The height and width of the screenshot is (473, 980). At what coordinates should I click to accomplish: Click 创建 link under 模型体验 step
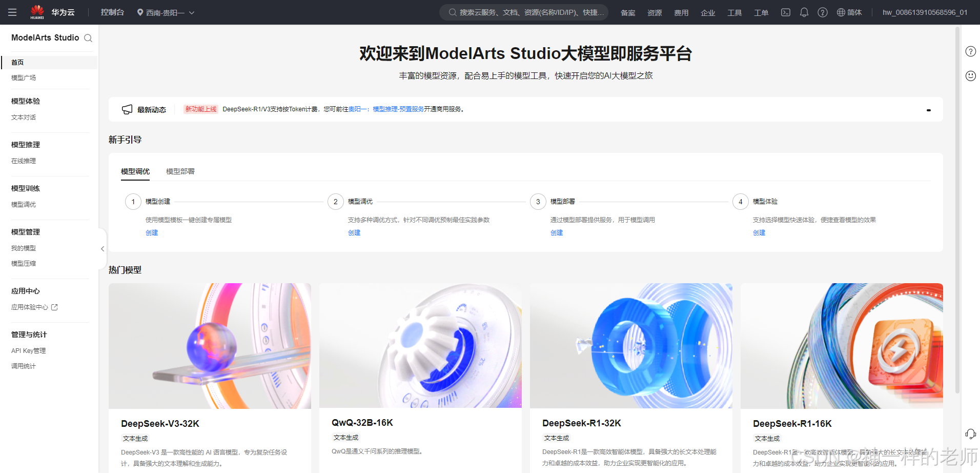pos(759,233)
